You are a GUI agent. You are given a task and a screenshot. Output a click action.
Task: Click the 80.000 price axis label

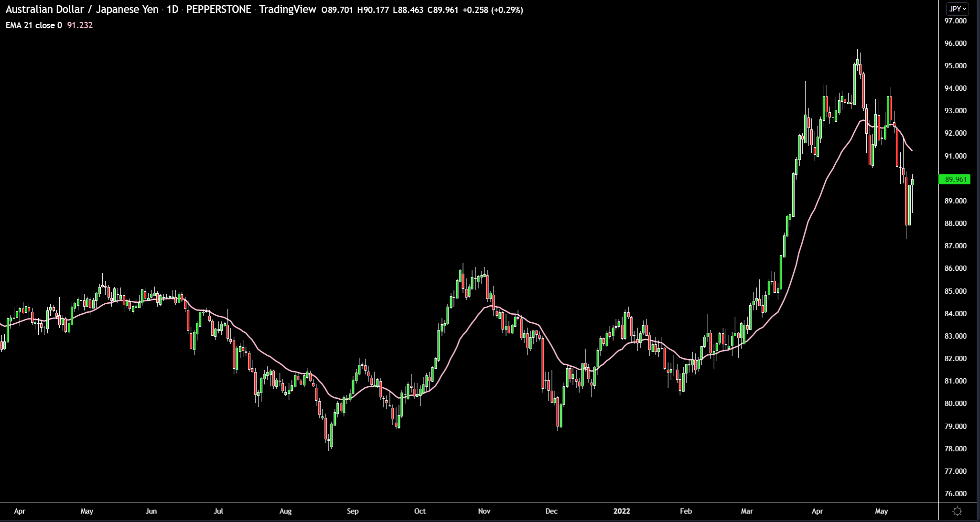(x=955, y=404)
